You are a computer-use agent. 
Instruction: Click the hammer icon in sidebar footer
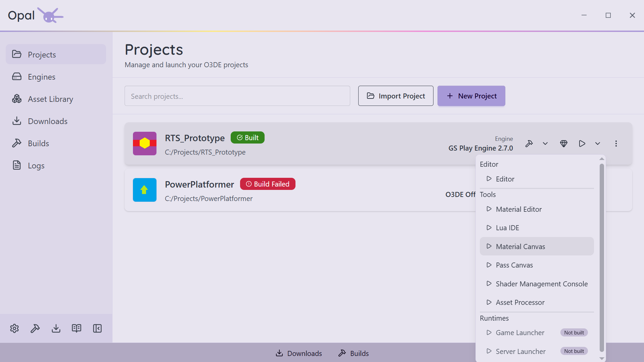pyautogui.click(x=35, y=328)
